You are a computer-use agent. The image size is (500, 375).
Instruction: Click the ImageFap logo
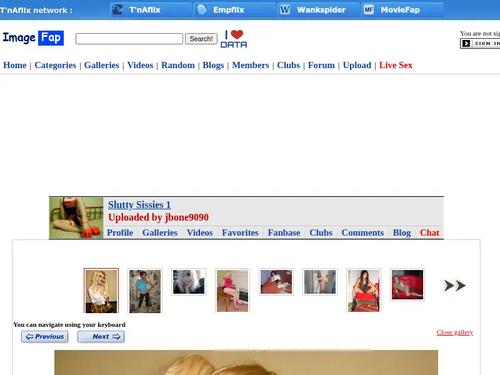(33, 38)
